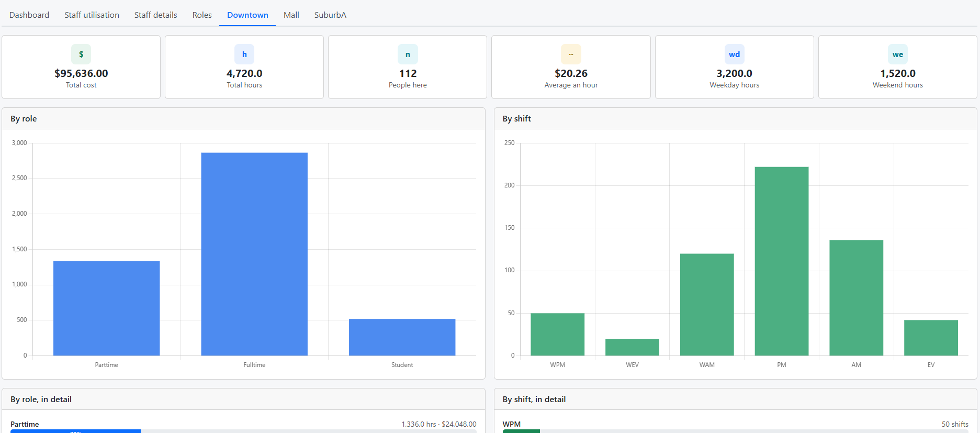Click the tilde average icon badge

click(x=571, y=54)
